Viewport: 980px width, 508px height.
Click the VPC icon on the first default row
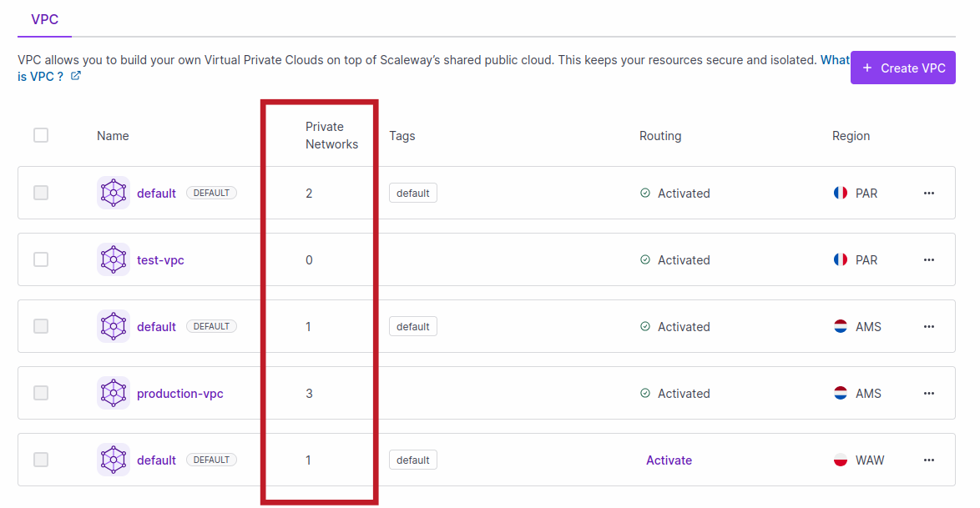113,193
